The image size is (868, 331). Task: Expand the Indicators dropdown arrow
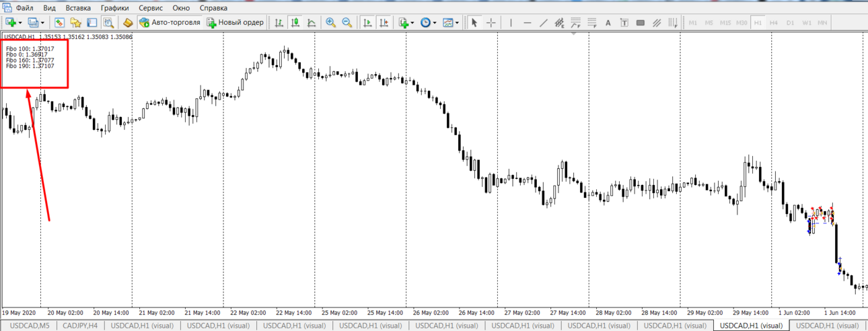[412, 23]
